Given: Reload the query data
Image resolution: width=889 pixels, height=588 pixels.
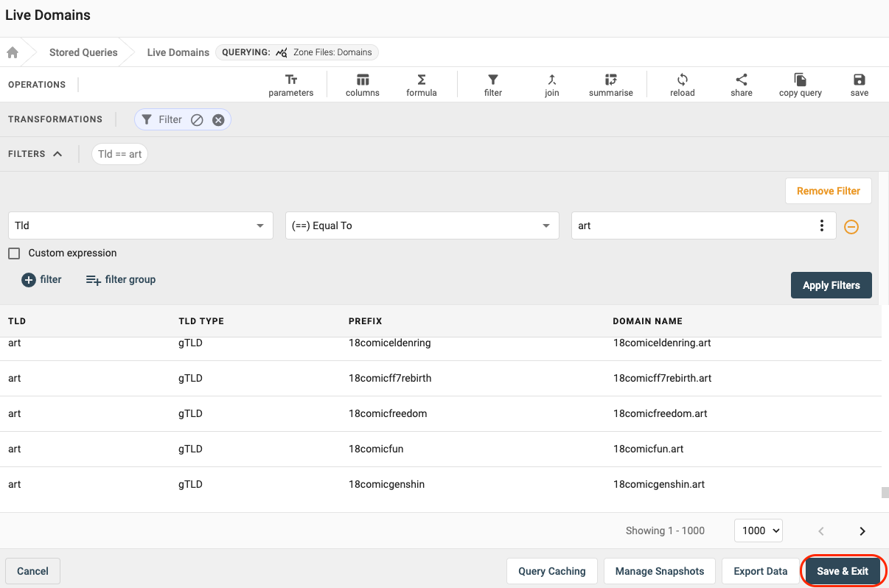Looking at the screenshot, I should point(682,85).
